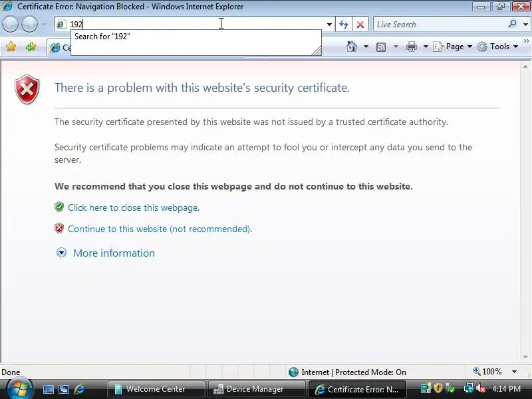The image size is (532, 399).
Task: Click the Show Desktop quick launch icon
Action: pyautogui.click(x=48, y=389)
